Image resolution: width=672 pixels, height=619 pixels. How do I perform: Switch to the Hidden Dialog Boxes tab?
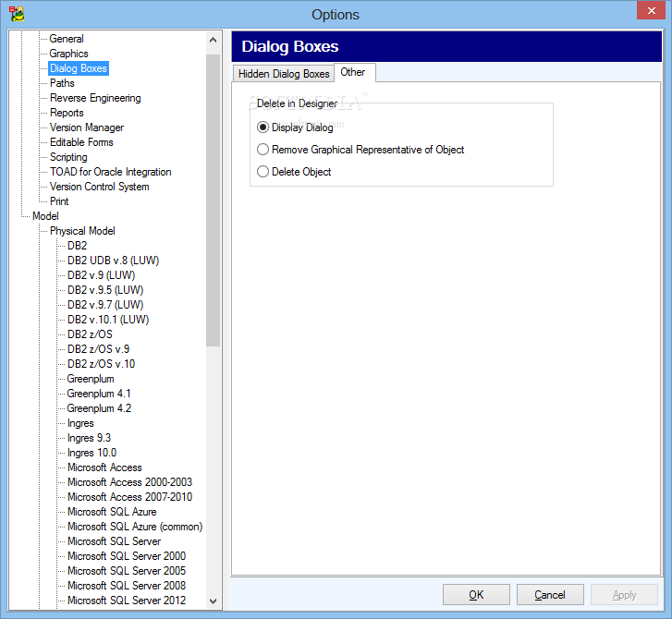pyautogui.click(x=284, y=74)
